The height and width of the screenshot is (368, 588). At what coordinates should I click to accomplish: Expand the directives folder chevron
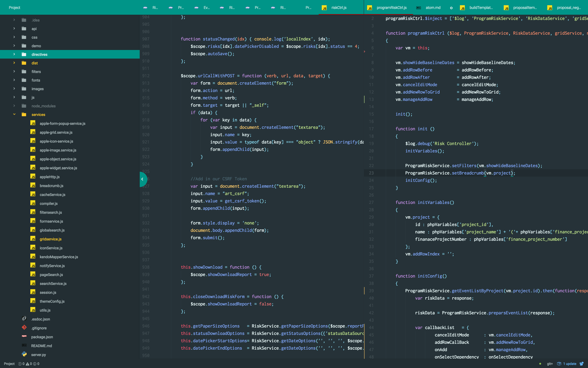14,54
